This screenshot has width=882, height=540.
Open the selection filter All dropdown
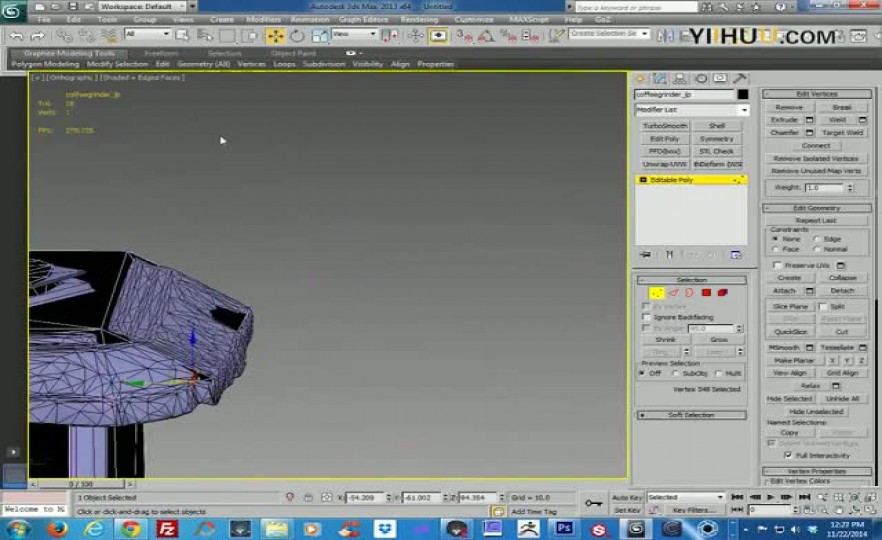[x=147, y=34]
